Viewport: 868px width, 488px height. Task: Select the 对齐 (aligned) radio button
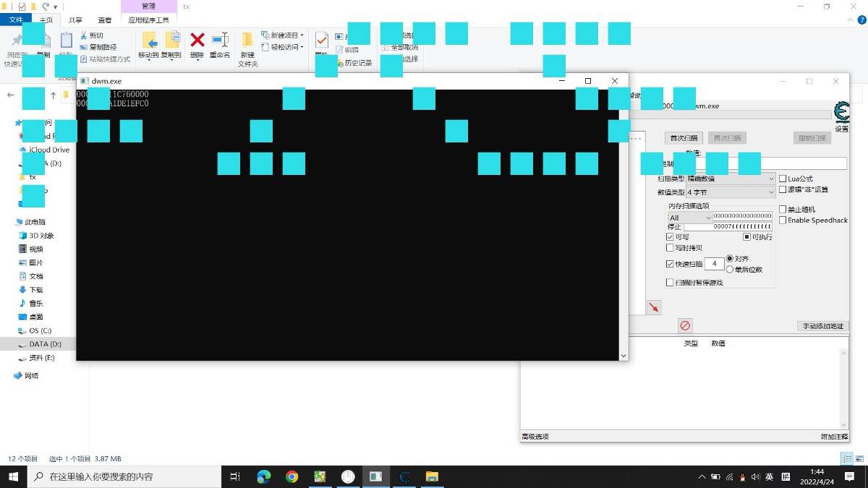click(x=729, y=258)
